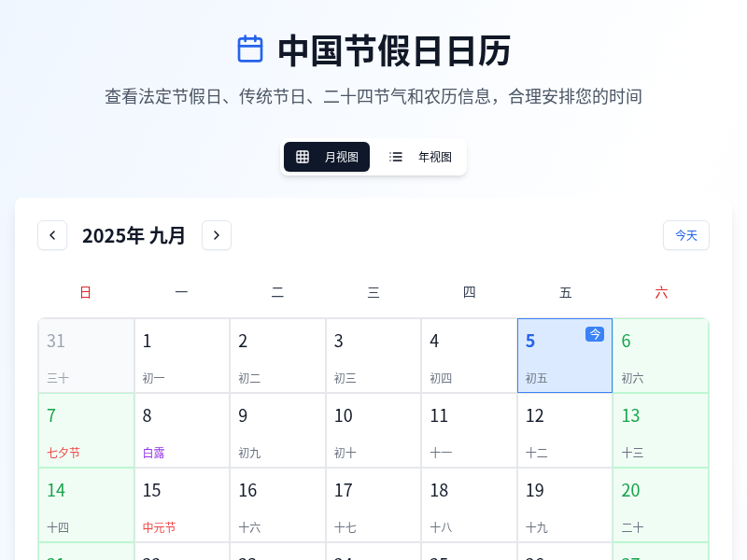The height and width of the screenshot is (560, 747).
Task: Select August 31 三十 cell
Action: (x=86, y=356)
